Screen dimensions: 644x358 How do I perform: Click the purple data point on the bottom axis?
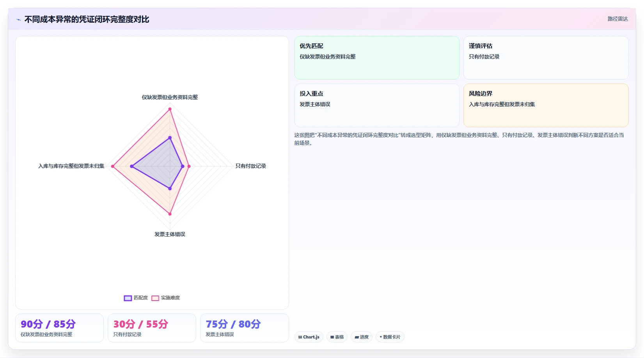coord(170,189)
